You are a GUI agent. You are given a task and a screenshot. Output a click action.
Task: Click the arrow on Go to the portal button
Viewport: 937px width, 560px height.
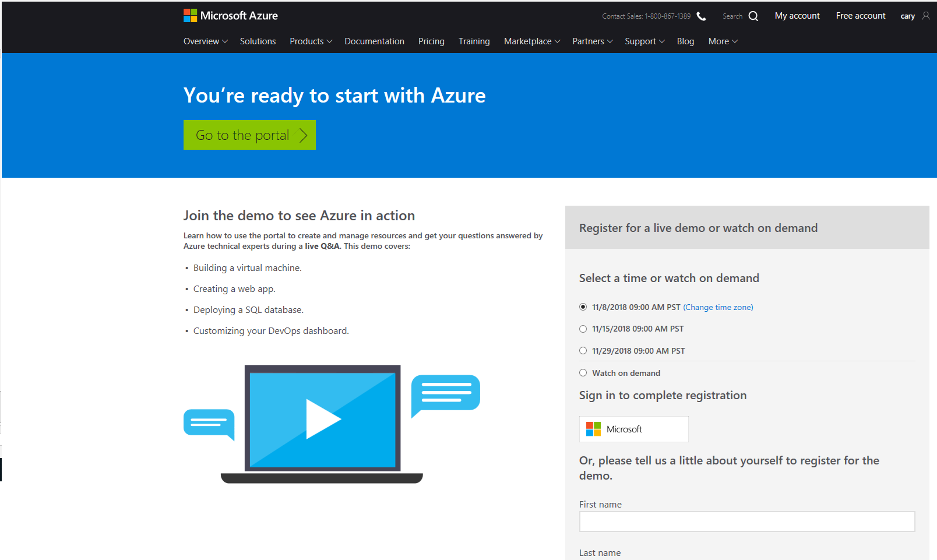[303, 135]
